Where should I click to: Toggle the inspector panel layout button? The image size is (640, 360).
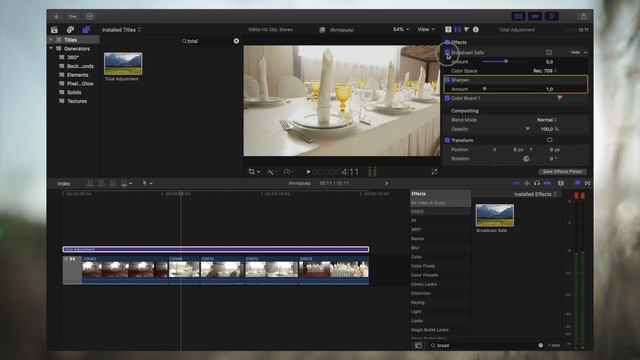[x=551, y=16]
